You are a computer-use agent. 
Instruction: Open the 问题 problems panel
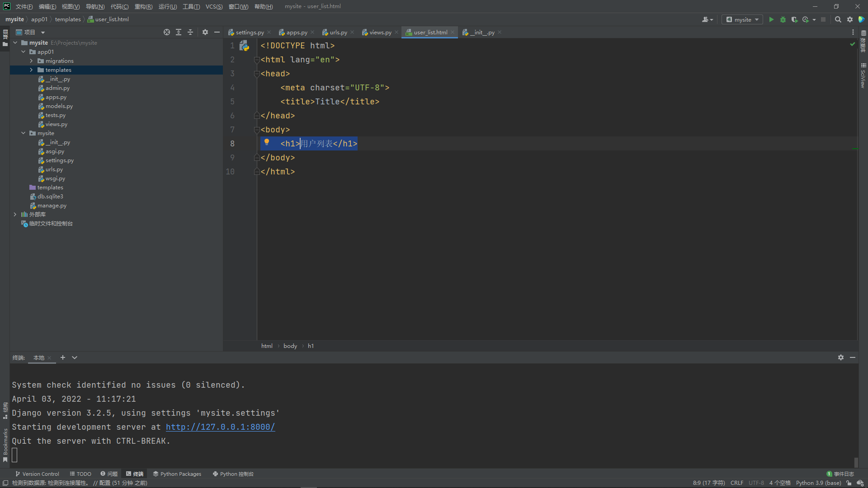click(109, 474)
